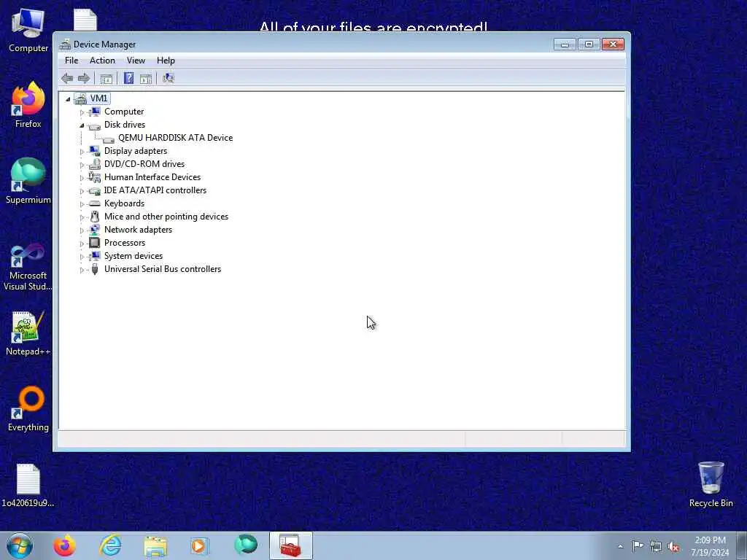Open the File menu
The width and height of the screenshot is (747, 560).
tap(71, 61)
